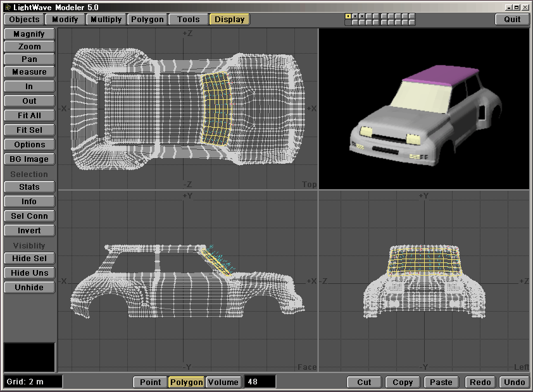The height and width of the screenshot is (392, 533).
Task: Open the Multiply tab
Action: point(106,19)
